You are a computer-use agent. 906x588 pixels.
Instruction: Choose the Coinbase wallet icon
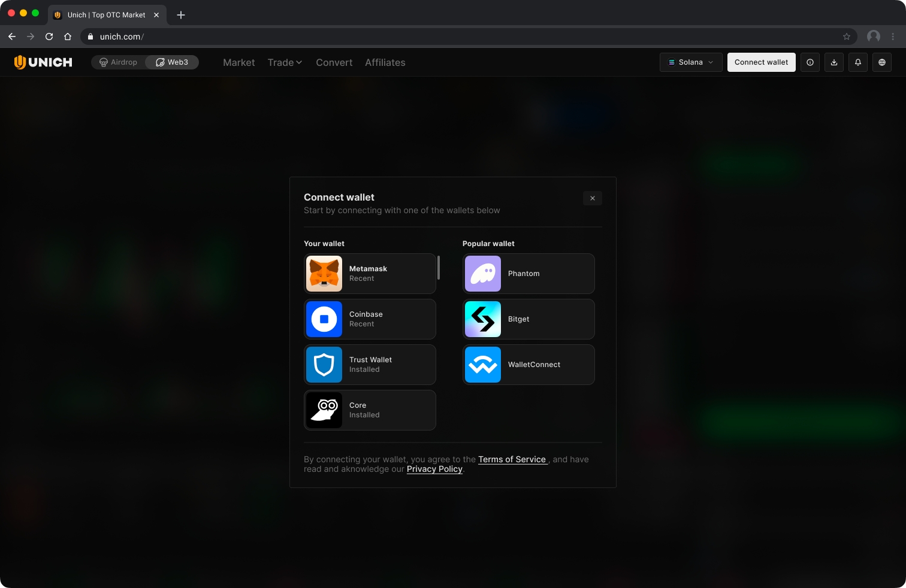pos(324,319)
